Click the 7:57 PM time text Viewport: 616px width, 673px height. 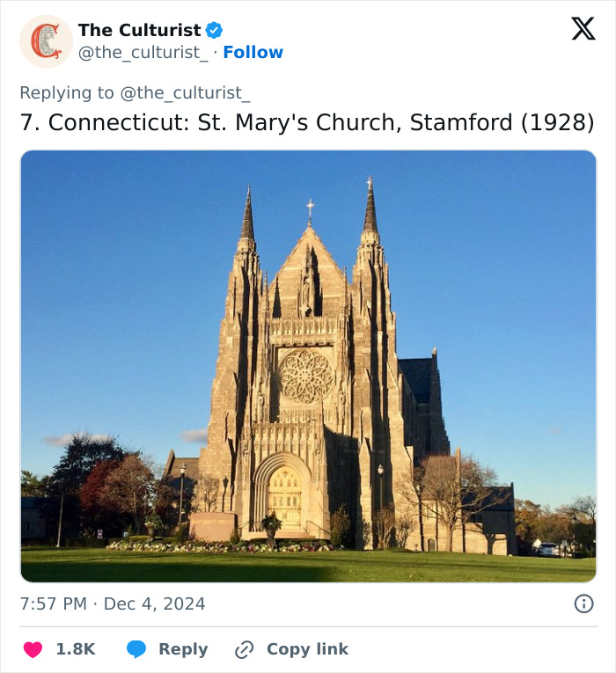(x=55, y=604)
